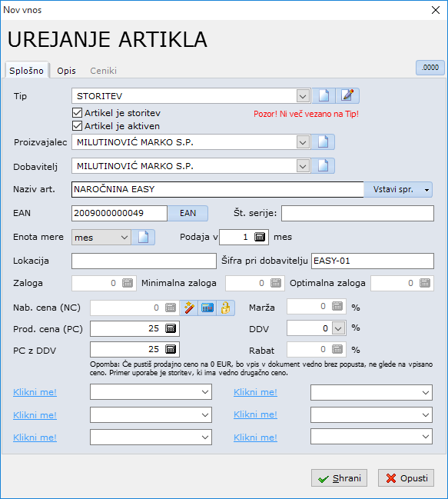Click the edit pencil icon beside Tip
Image resolution: width=448 pixels, height=499 pixels.
click(347, 96)
